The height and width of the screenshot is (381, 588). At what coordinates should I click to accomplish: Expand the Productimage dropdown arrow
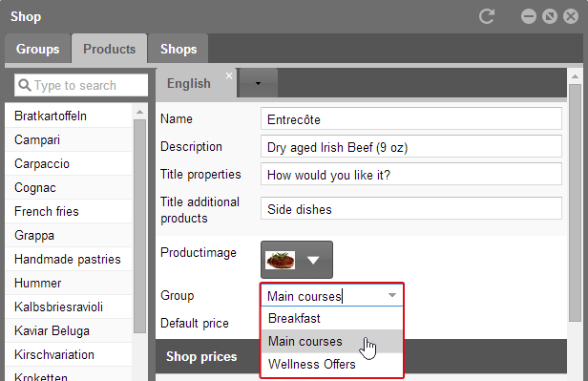313,260
